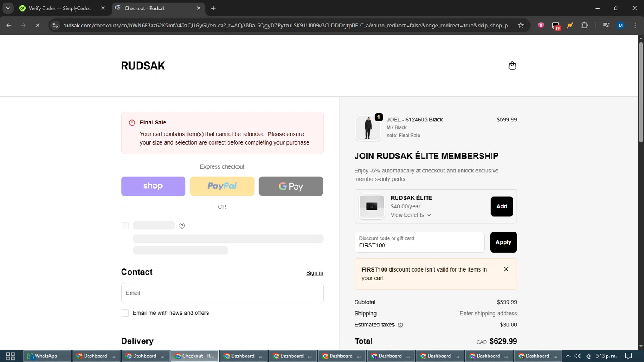This screenshot has height=362, width=644.
Task: Click the Sign in link
Action: (x=315, y=273)
